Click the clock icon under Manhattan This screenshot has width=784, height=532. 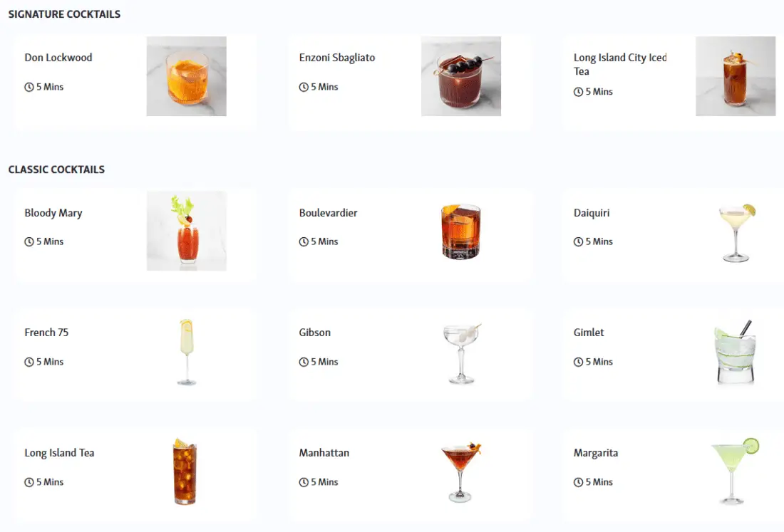304,482
